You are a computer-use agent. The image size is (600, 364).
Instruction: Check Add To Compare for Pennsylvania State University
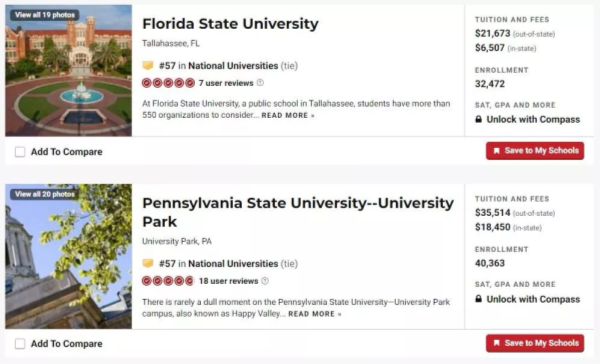(20, 344)
